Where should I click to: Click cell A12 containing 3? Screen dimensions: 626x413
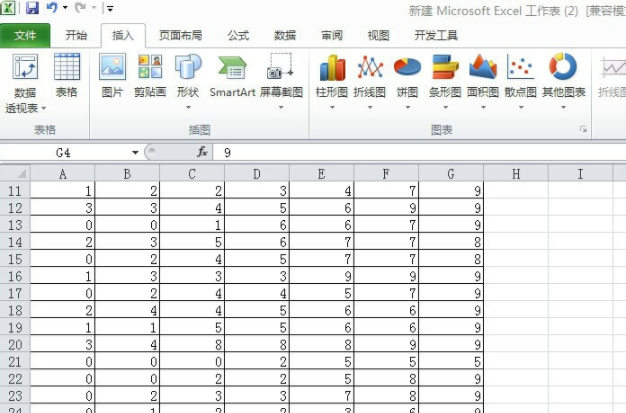click(63, 208)
